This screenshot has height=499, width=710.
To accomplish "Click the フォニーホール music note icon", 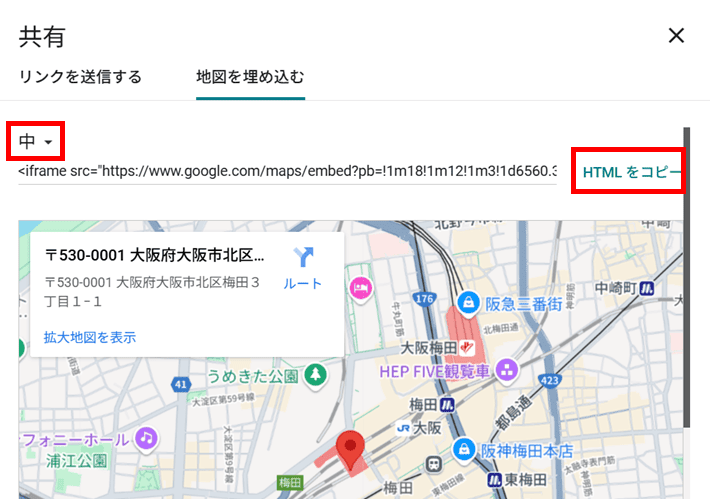I will tap(146, 438).
